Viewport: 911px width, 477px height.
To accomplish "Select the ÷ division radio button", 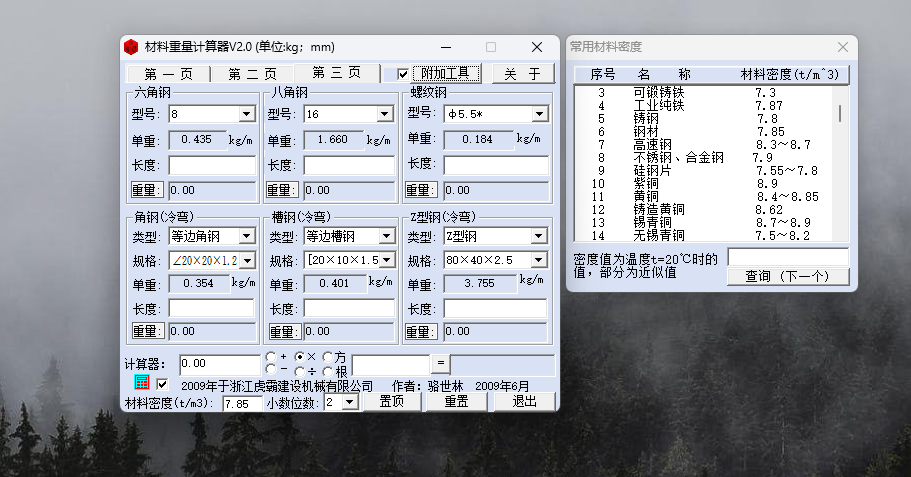I will [x=299, y=371].
